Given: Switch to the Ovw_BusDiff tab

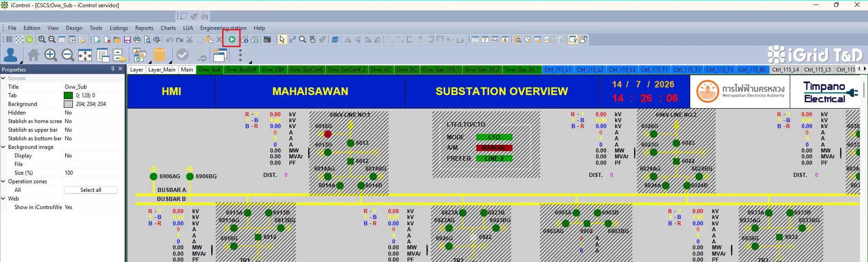Looking at the screenshot, I should (x=242, y=70).
